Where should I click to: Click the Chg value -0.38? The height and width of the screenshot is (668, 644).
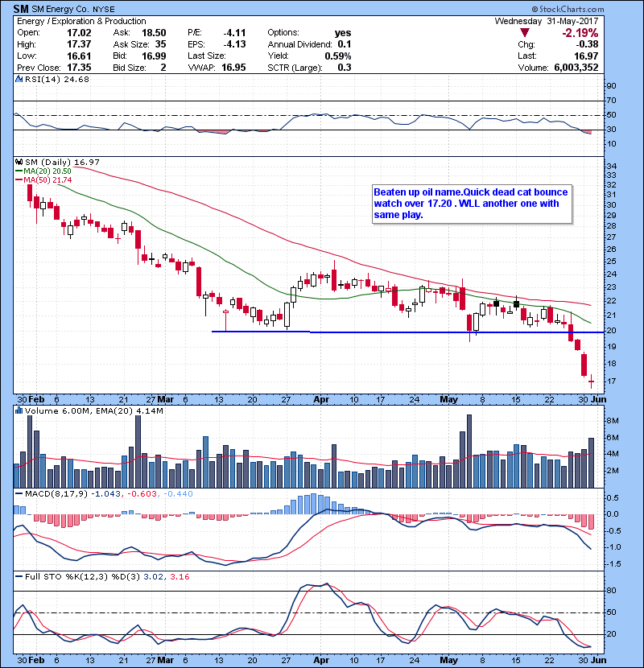588,44
